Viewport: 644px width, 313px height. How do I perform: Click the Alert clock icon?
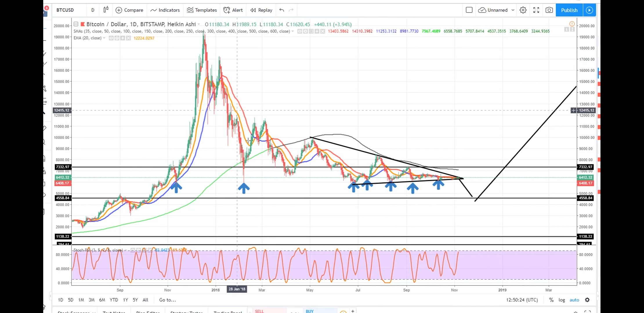click(x=227, y=10)
